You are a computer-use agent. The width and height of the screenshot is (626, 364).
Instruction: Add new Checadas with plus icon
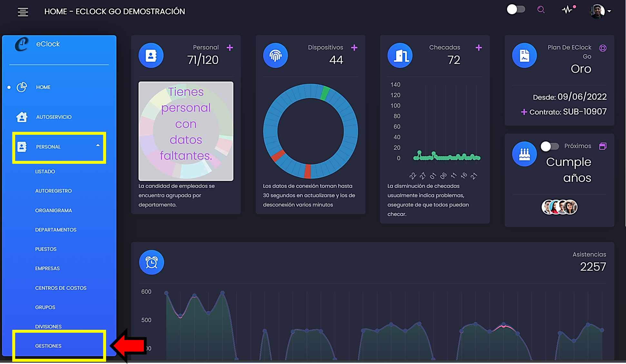click(479, 48)
